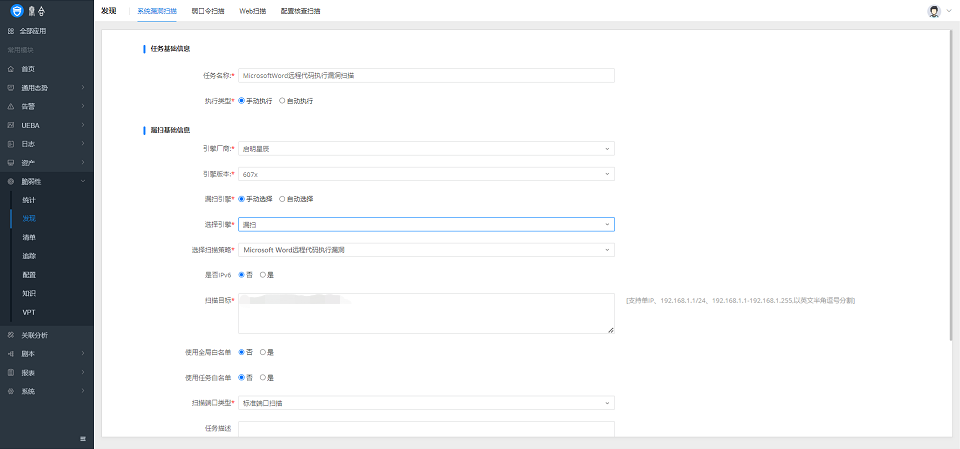Screen dimensions: 960x449
Task: Choose 是 for the IPv6 option
Action: (x=263, y=274)
